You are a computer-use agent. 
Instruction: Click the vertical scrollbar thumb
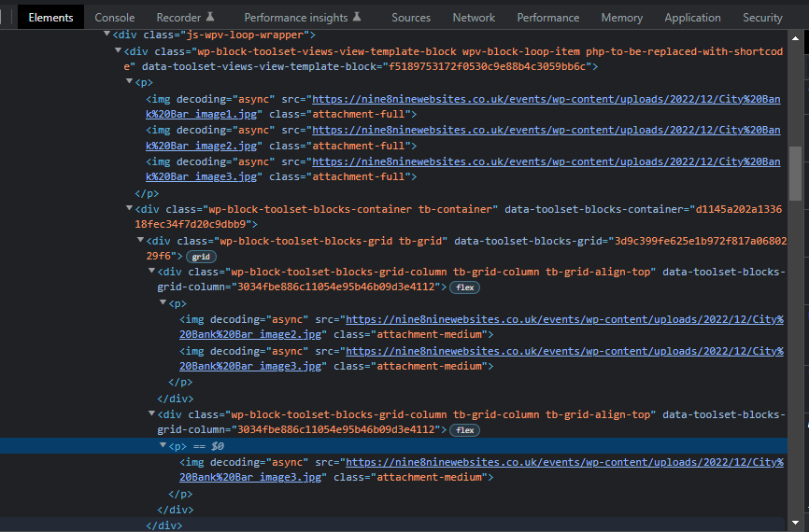pyautogui.click(x=795, y=173)
